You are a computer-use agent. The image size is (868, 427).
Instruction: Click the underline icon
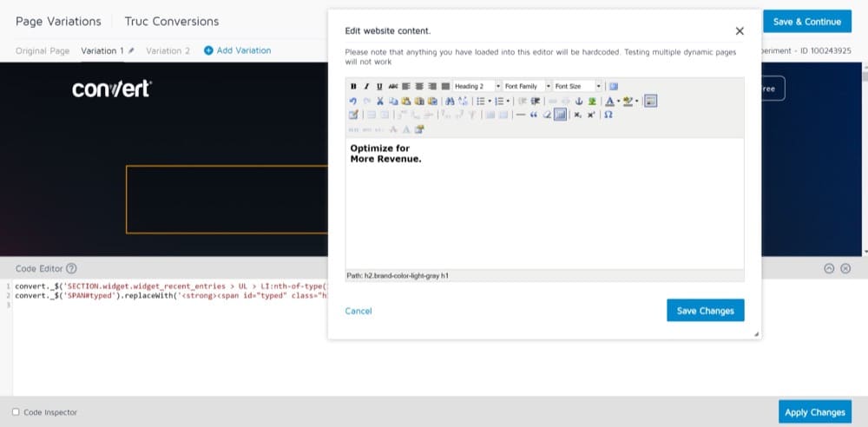pos(379,87)
